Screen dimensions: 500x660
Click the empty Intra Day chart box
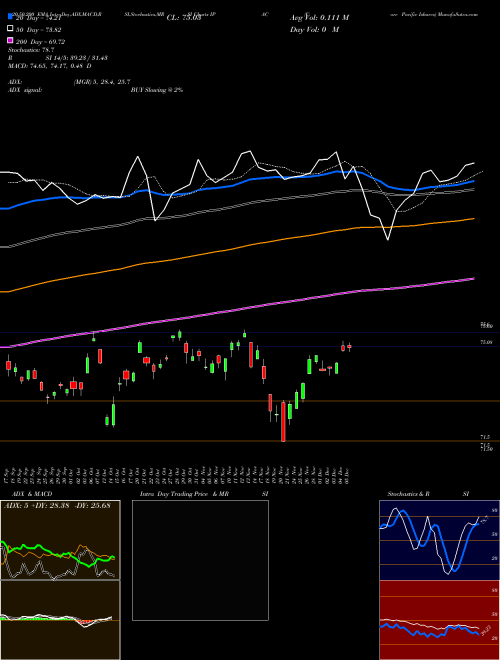pyautogui.click(x=200, y=560)
